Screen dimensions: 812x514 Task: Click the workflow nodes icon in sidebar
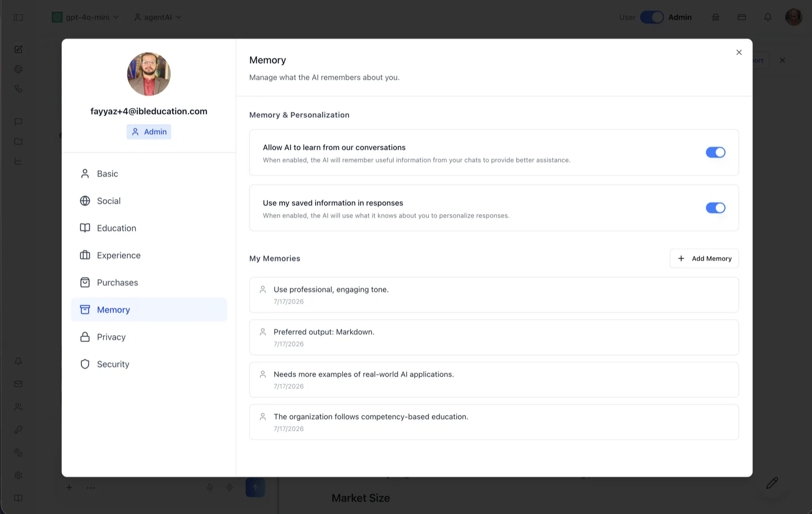click(x=18, y=89)
